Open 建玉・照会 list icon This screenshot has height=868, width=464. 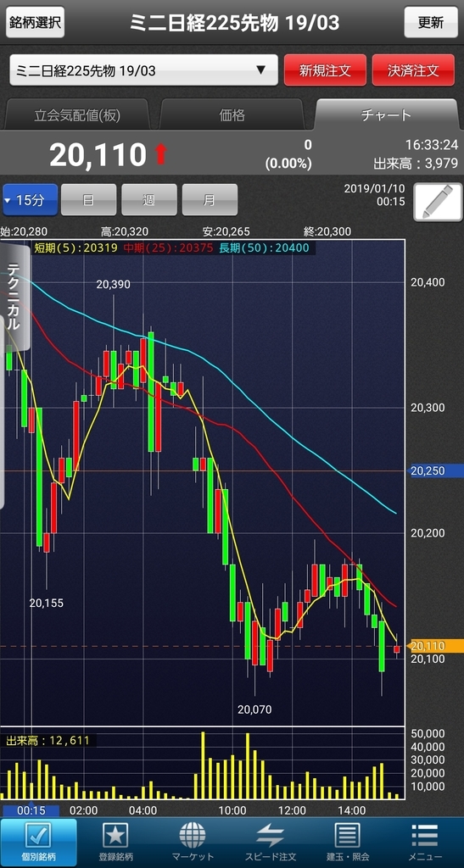pos(348,843)
